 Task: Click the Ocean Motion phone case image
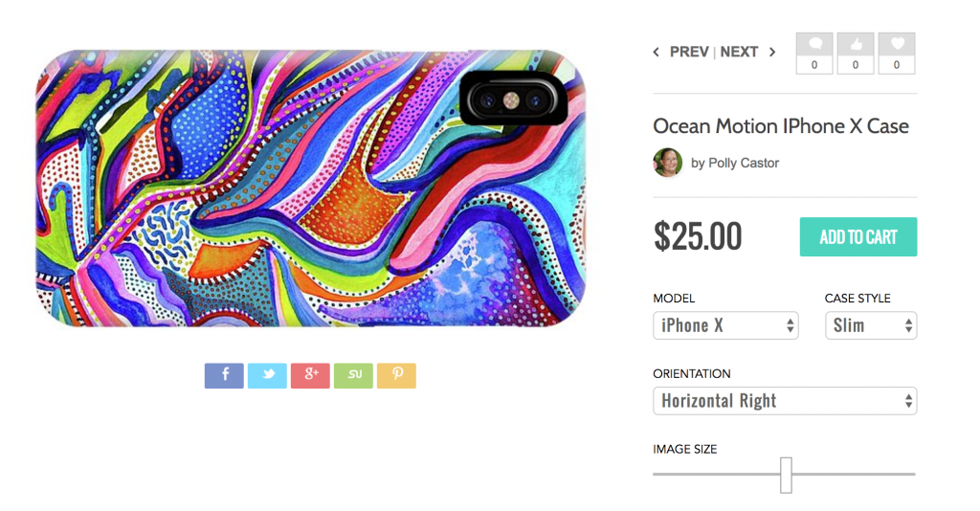click(x=311, y=188)
